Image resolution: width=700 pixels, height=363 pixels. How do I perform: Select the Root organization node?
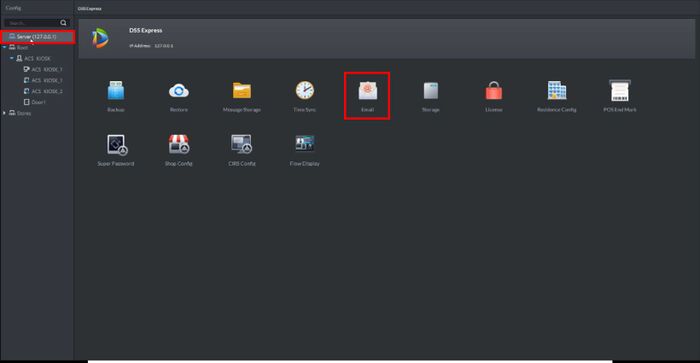[22, 47]
